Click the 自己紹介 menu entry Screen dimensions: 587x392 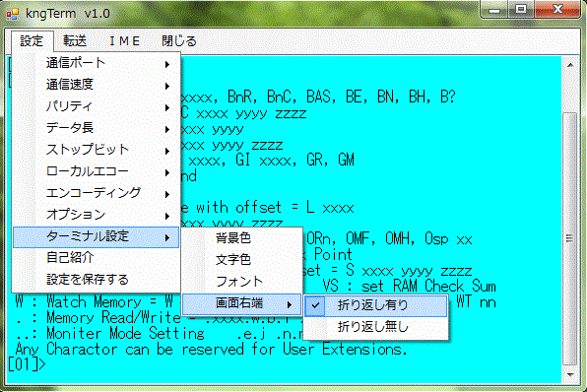click(96, 258)
